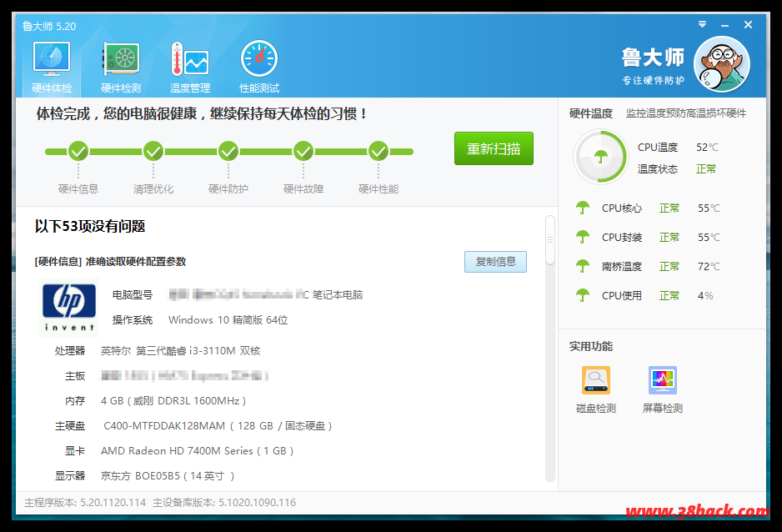Click the umbrella icon beside CPU封装
782x532 pixels.
coord(583,238)
